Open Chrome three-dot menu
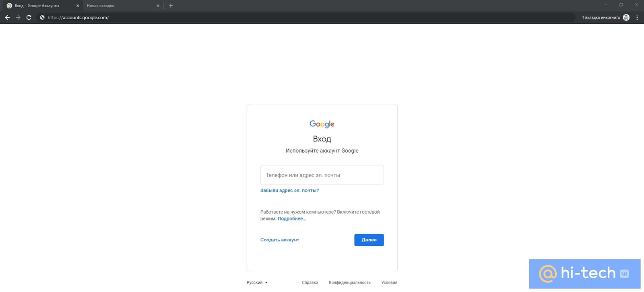644x292 pixels. pyautogui.click(x=637, y=17)
